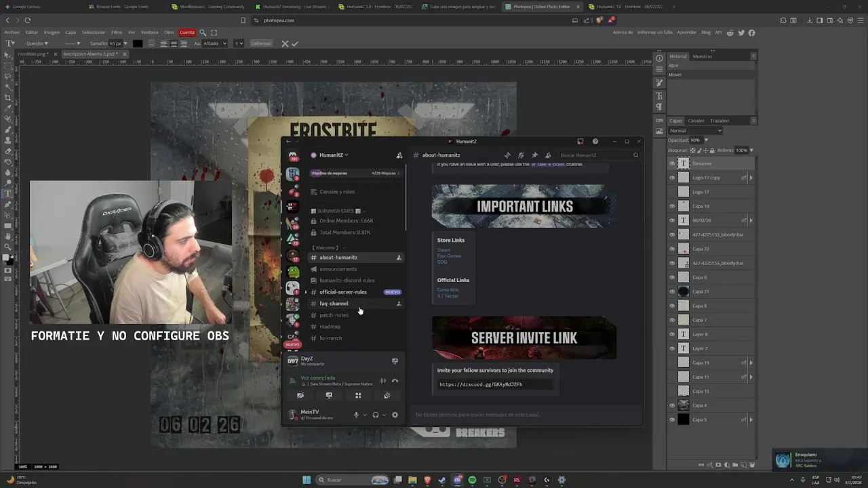The width and height of the screenshot is (868, 488).
Task: Click the Photopea search magnifier icon
Action: click(x=203, y=32)
